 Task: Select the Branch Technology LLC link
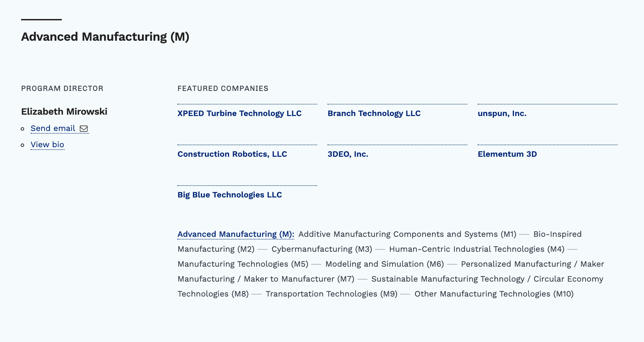(374, 113)
